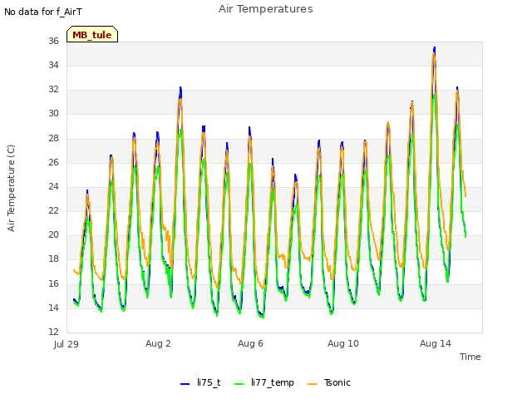This screenshot has width=532, height=399.
Task: Click the 18 y-axis tick label
Action: pos(53,259)
